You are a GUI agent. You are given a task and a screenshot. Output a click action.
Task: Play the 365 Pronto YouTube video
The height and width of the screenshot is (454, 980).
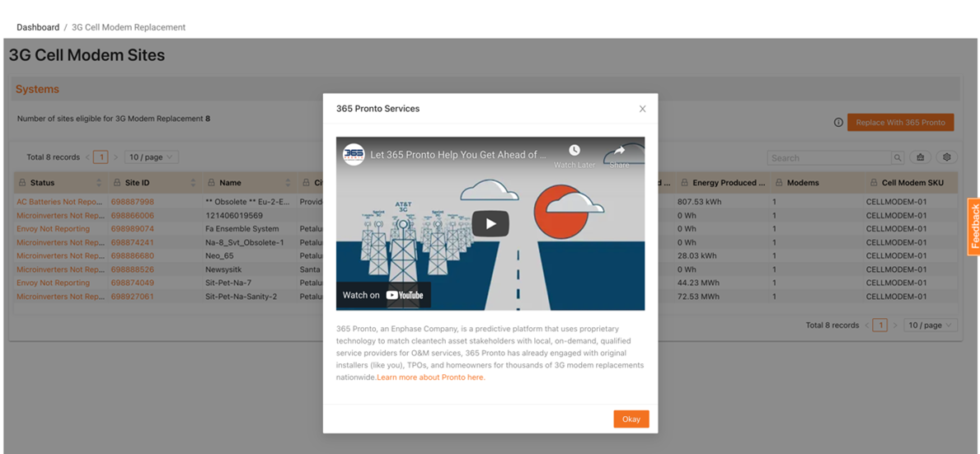point(490,223)
